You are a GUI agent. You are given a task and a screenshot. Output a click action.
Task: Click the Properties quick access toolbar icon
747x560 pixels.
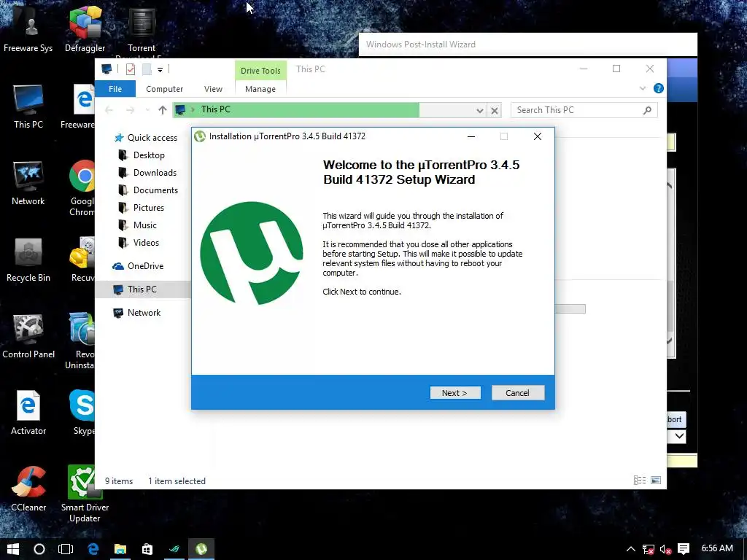point(130,69)
